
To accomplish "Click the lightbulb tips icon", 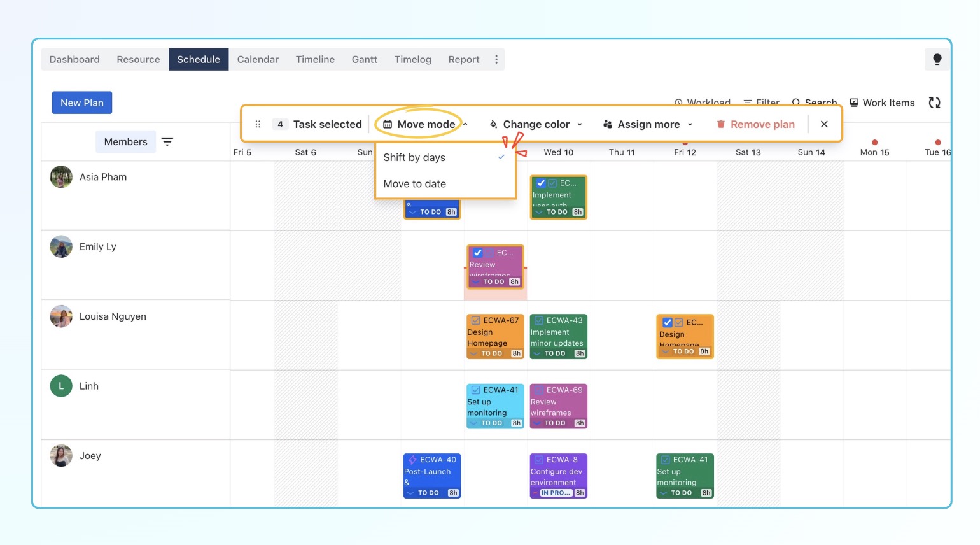I will (937, 59).
